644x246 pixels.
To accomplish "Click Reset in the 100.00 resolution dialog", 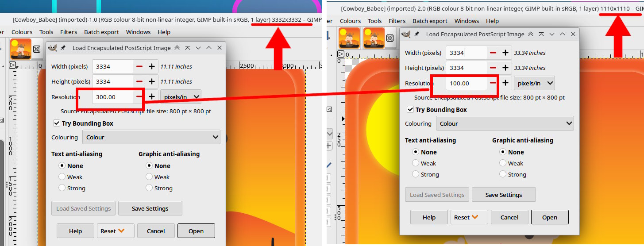I will pyautogui.click(x=469, y=217).
